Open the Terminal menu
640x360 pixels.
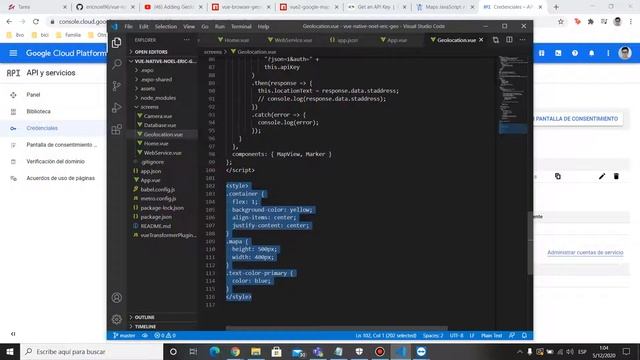click(241, 27)
